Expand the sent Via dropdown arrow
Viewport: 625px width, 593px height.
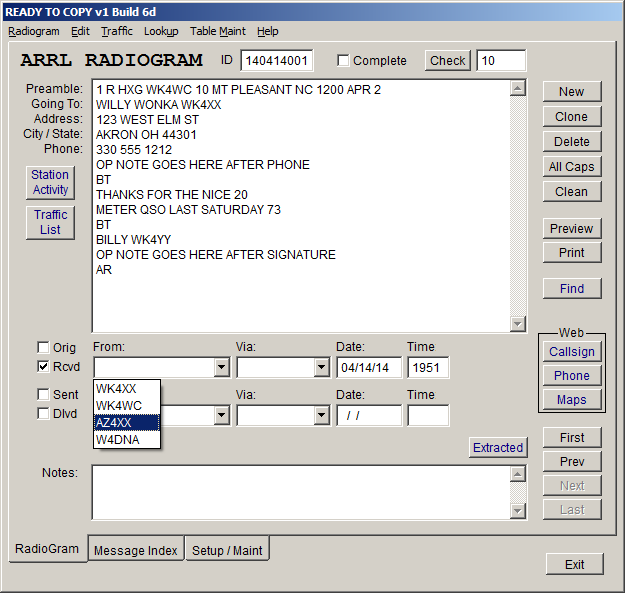(321, 416)
